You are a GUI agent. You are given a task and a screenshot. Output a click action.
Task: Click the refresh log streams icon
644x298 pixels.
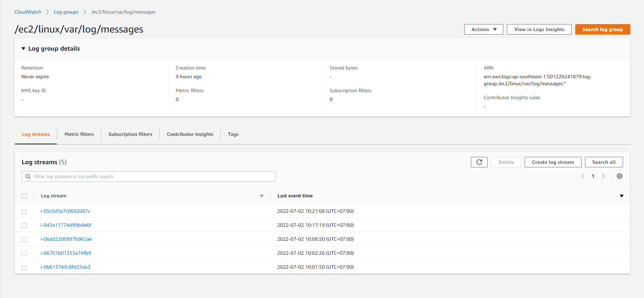[479, 162]
